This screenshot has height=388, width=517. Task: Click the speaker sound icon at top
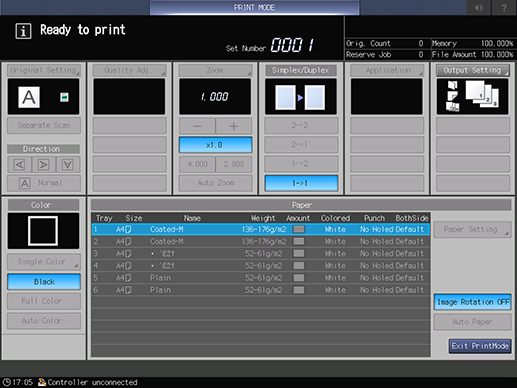[x=479, y=7]
